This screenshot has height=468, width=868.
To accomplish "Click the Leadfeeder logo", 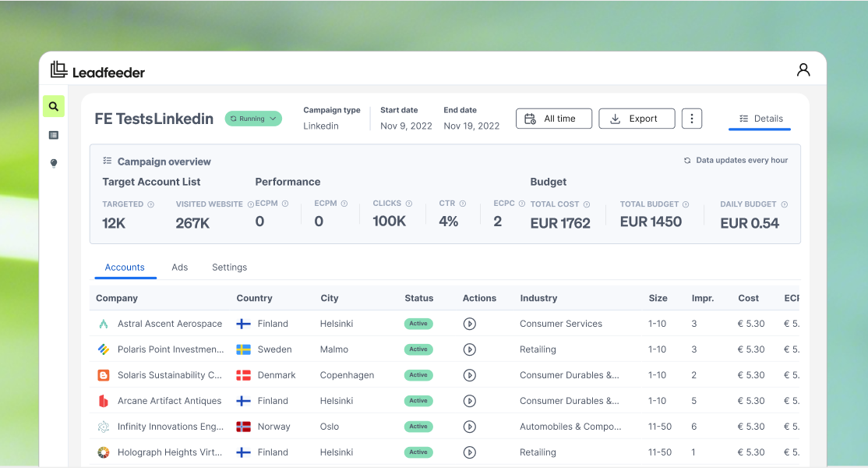I will [97, 70].
